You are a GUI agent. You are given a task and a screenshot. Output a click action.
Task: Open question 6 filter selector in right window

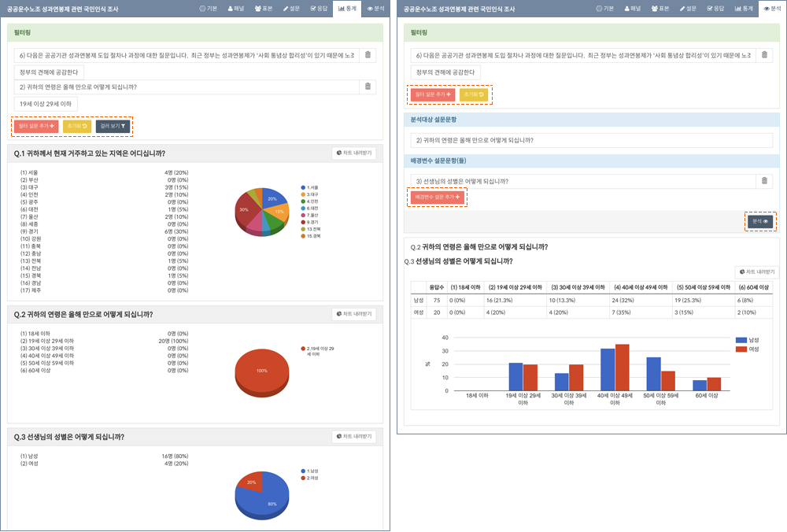point(582,55)
